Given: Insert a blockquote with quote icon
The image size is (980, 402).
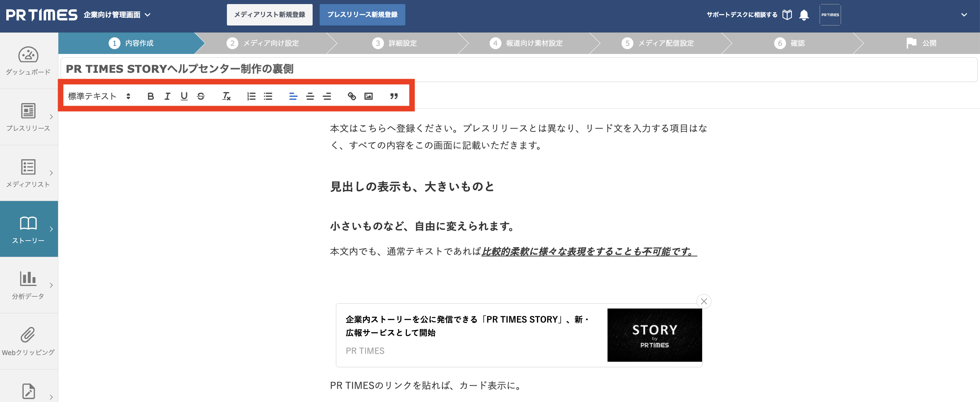Looking at the screenshot, I should [x=394, y=96].
